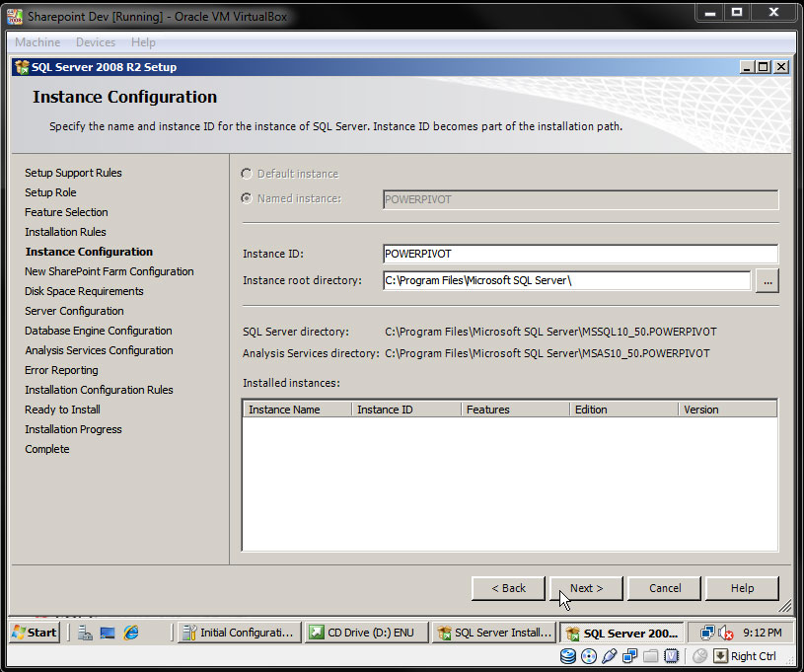Click Error Reporting step
804x672 pixels.
pyautogui.click(x=61, y=370)
